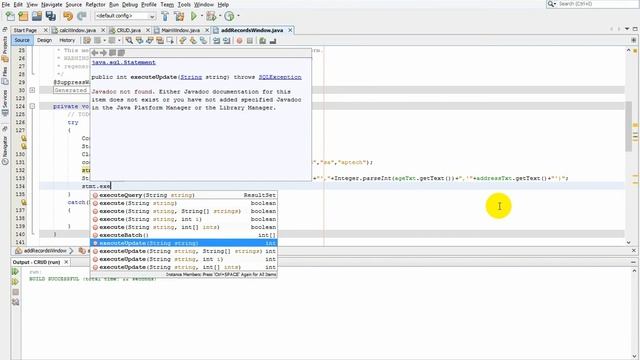640x360 pixels.
Task: Open the Profile Project dropdown arrow
Action: pyautogui.click(x=238, y=16)
